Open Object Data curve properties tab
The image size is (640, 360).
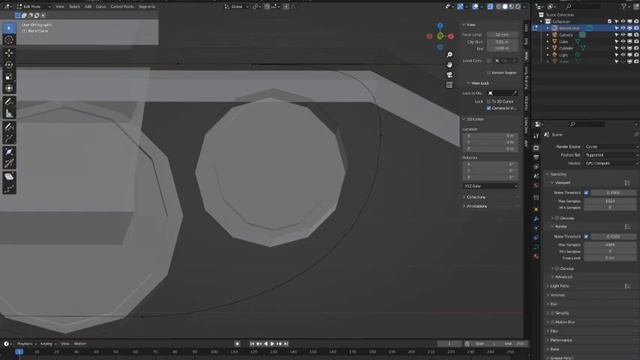pos(536,247)
